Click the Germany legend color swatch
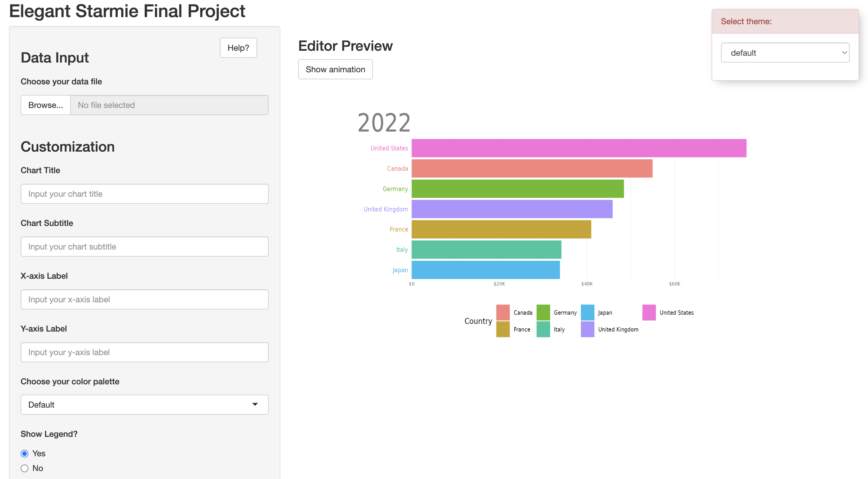This screenshot has width=868, height=479. (x=543, y=312)
